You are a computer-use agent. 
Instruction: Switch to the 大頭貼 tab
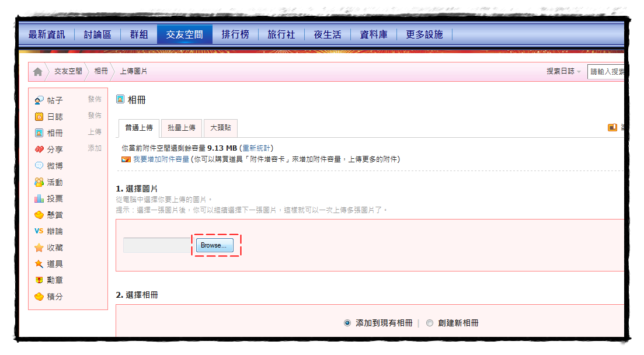click(x=220, y=128)
